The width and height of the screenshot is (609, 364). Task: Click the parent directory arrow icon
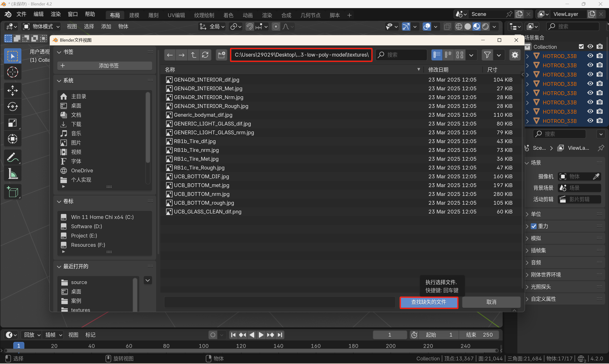(x=193, y=55)
